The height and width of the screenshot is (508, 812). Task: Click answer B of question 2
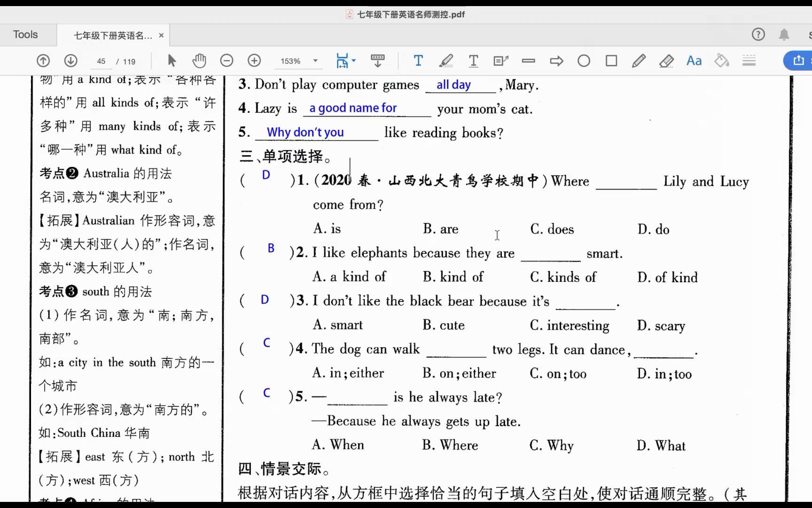tap(271, 248)
